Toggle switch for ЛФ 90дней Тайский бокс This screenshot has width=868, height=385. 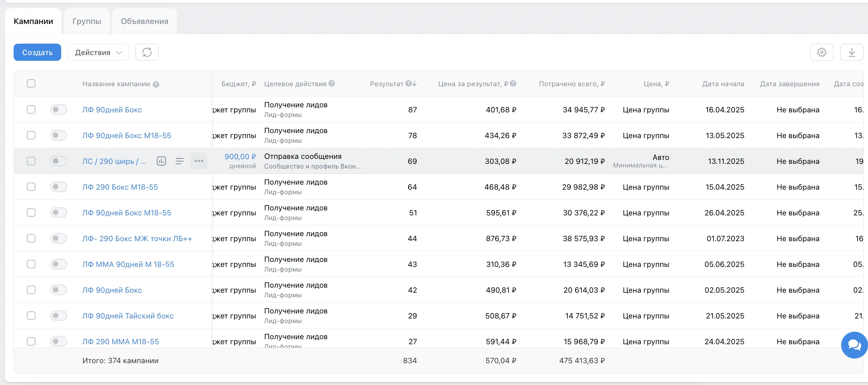(x=59, y=316)
